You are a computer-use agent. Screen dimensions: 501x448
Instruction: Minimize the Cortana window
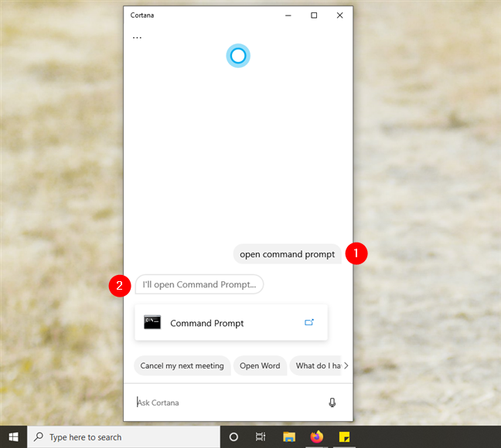pos(288,15)
